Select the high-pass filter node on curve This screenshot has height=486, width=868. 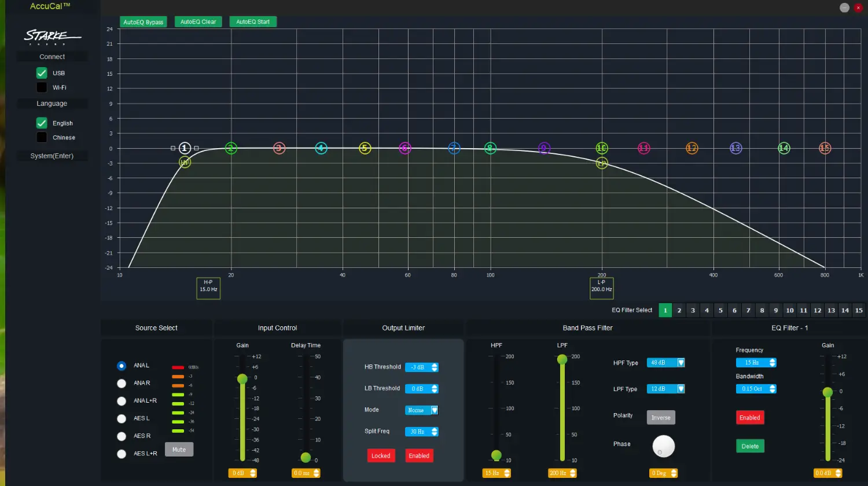185,163
